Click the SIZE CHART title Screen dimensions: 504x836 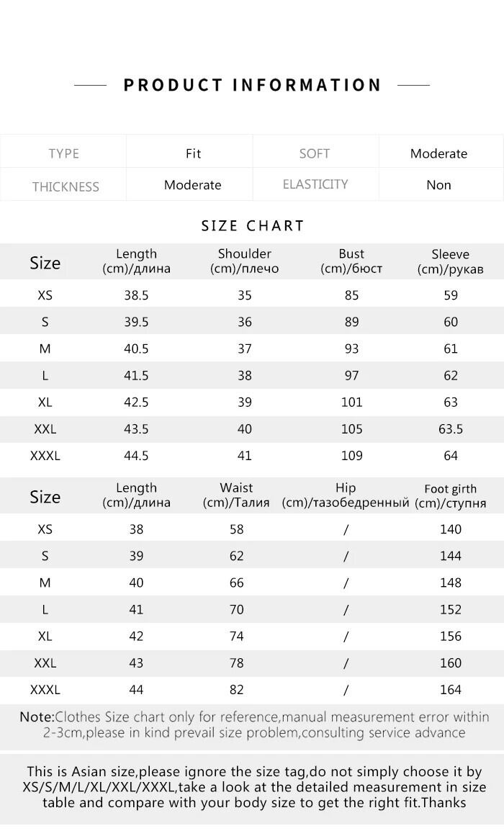point(253,225)
